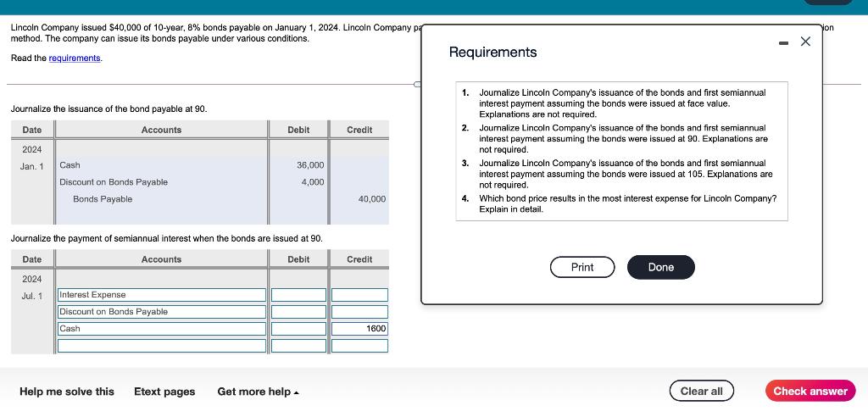Click Clear all
Viewport: 868px width, 417px height.
[701, 391]
